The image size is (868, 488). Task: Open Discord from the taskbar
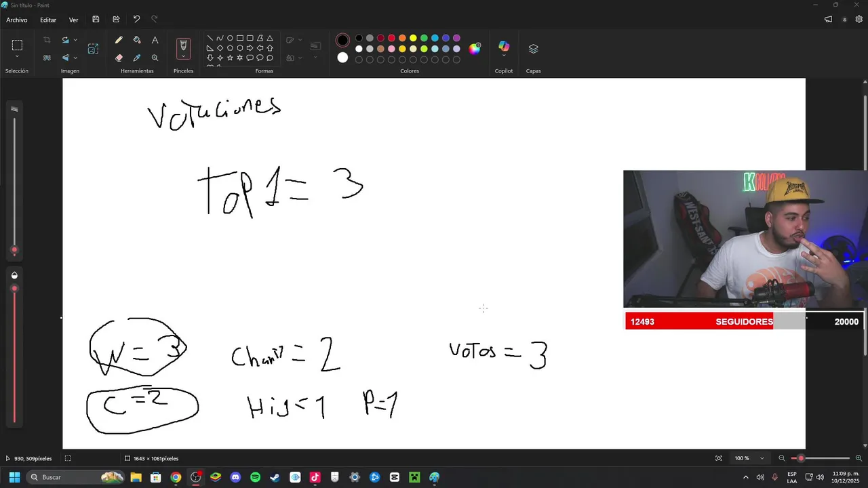tap(235, 477)
